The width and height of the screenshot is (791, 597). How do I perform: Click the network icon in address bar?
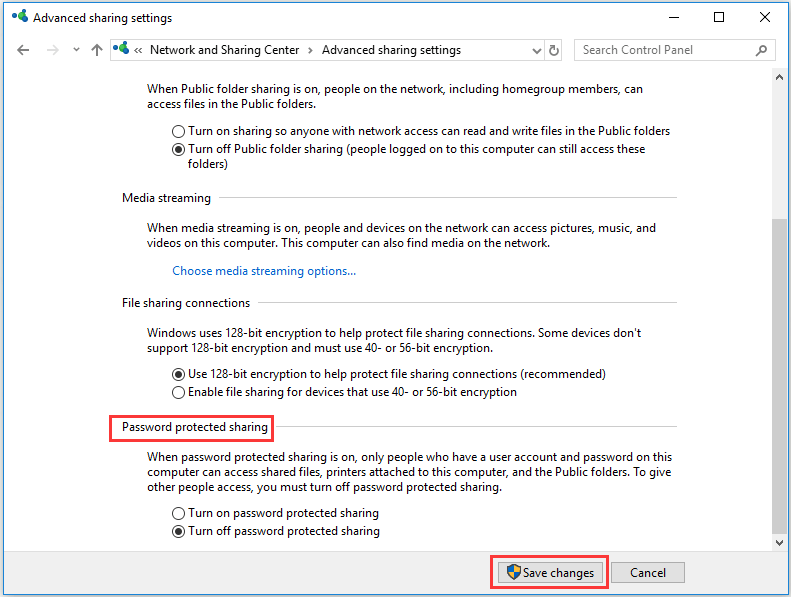121,49
